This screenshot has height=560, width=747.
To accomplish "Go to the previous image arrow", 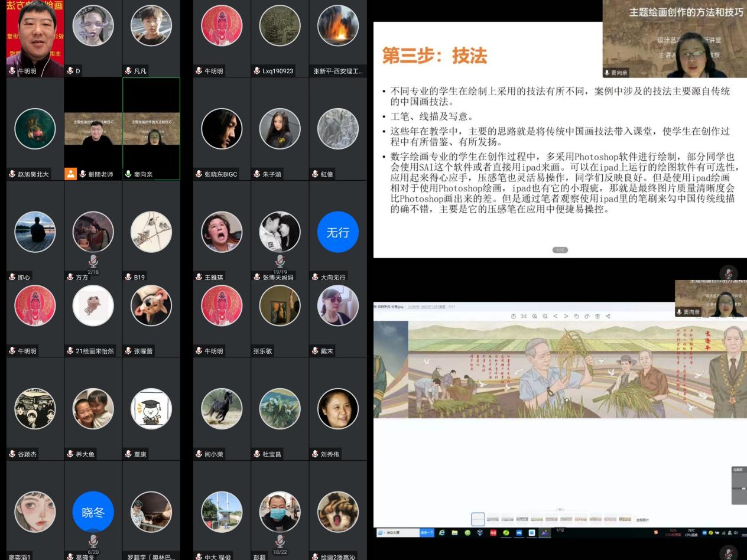I will [556, 317].
